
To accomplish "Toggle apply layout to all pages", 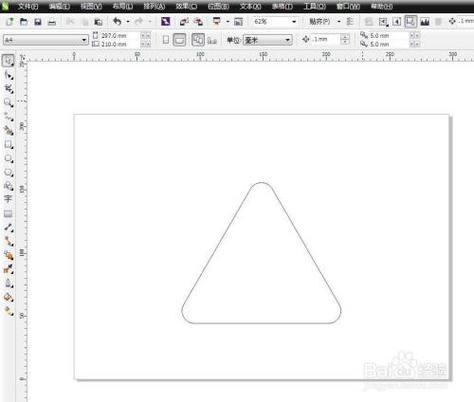I will click(x=198, y=40).
